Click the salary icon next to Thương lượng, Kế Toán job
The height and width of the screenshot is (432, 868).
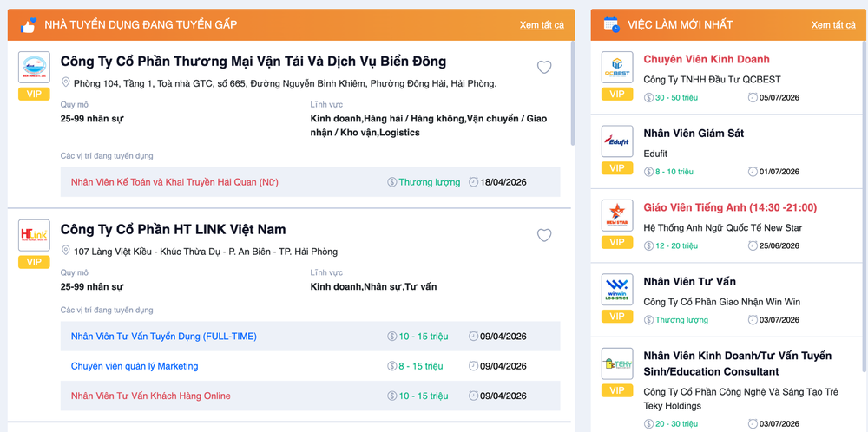pos(392,182)
